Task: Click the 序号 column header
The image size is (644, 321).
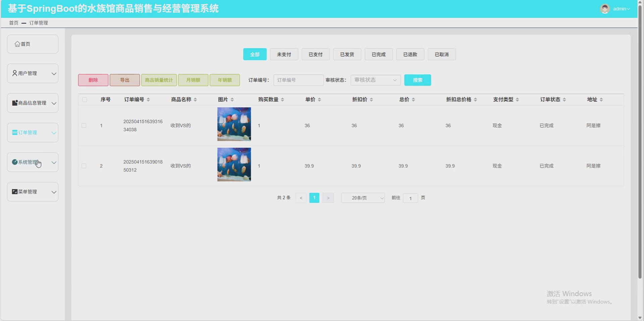Action: tap(106, 99)
